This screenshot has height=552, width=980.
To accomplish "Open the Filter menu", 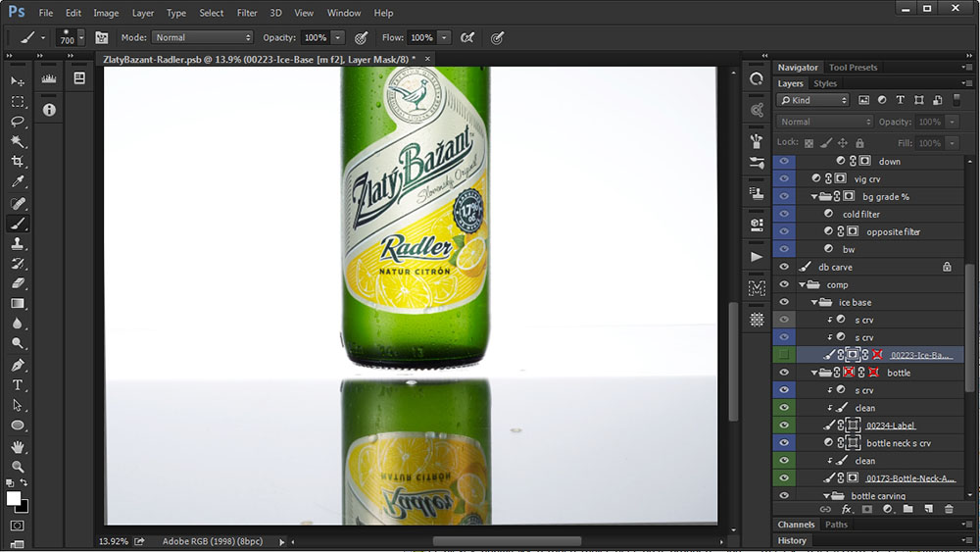I will 247,13.
